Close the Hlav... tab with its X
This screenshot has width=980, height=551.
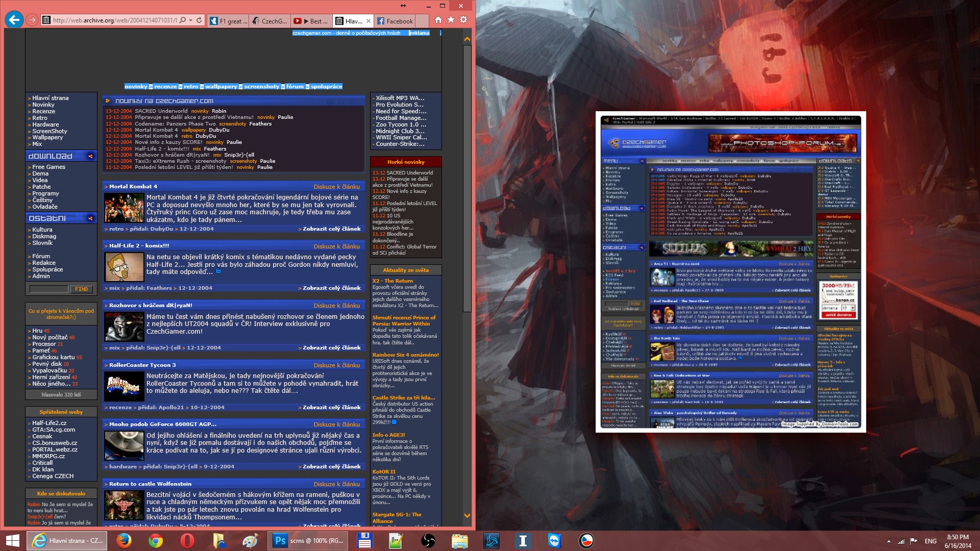369,21
